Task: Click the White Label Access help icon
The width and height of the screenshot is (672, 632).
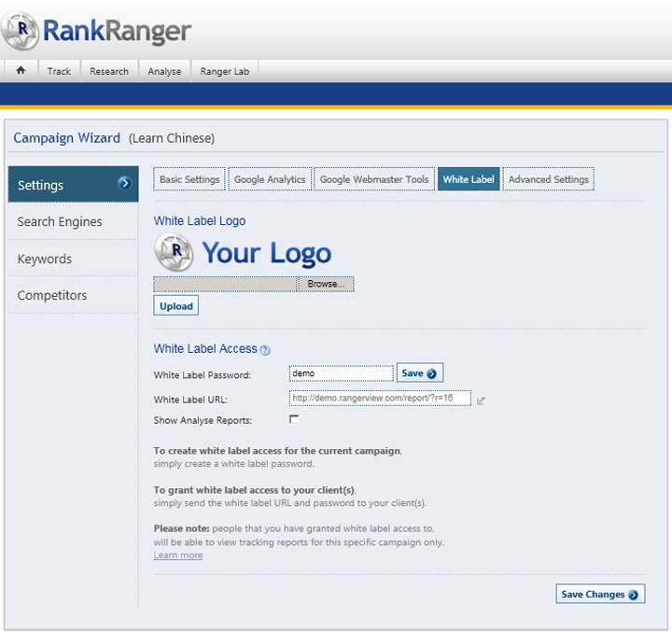Action: tap(265, 350)
